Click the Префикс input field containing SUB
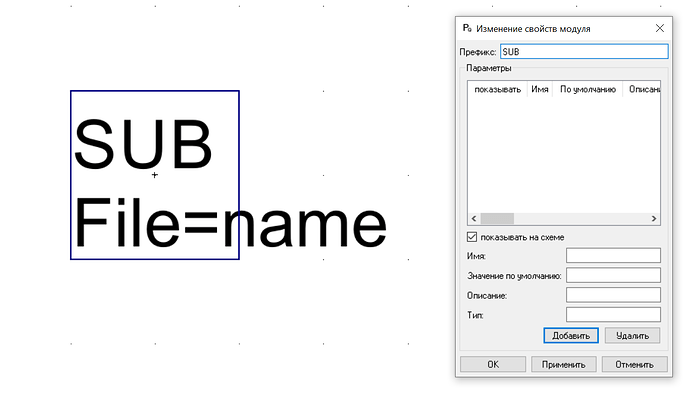Viewport: 690px width, 398px height. coord(584,52)
